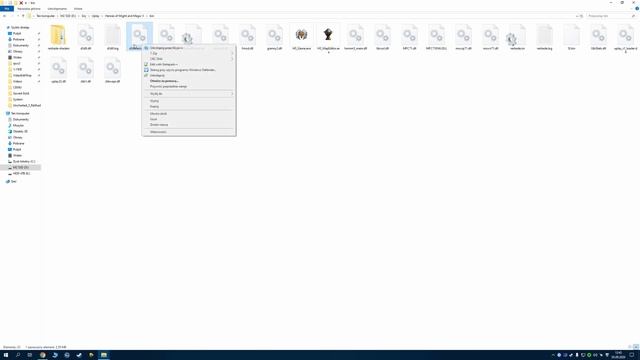This screenshot has height=360, width=640.
Task: Select the H5_Game.exe file icon
Action: pyautogui.click(x=301, y=35)
